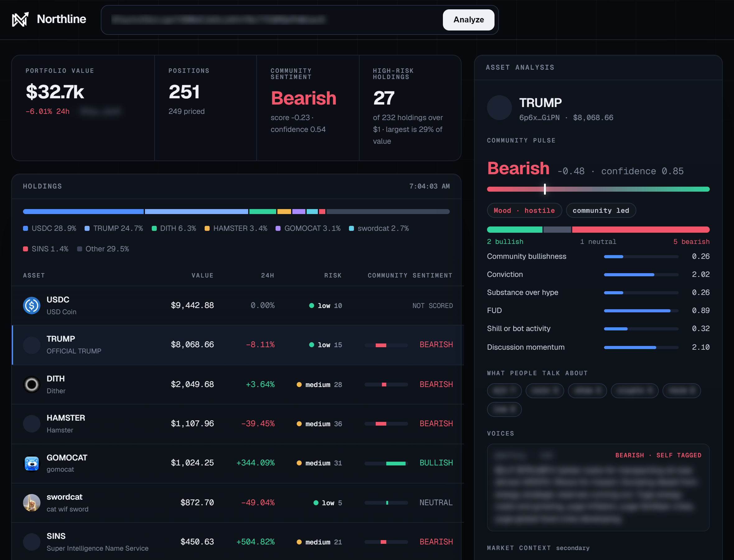
Task: Click GOMOCAT BULLISH sentiment label
Action: (436, 463)
